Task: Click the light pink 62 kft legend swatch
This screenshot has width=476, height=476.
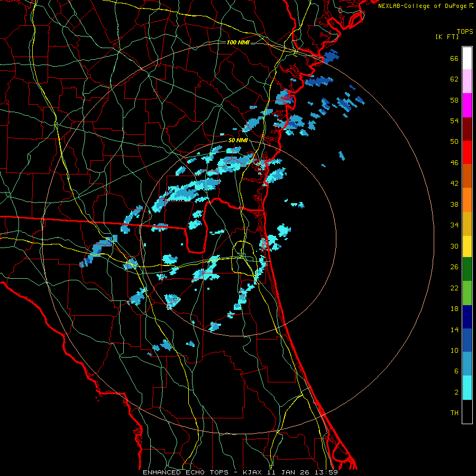Action: (x=467, y=81)
